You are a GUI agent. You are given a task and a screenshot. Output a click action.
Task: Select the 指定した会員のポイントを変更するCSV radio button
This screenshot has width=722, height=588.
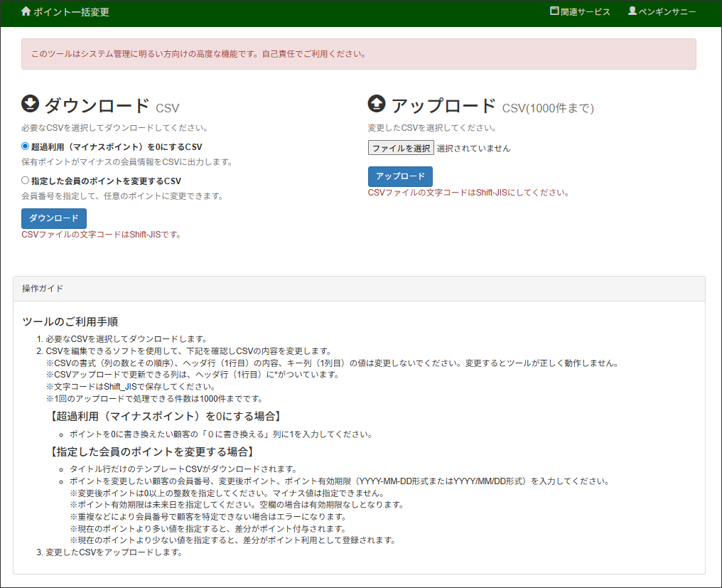click(x=26, y=181)
